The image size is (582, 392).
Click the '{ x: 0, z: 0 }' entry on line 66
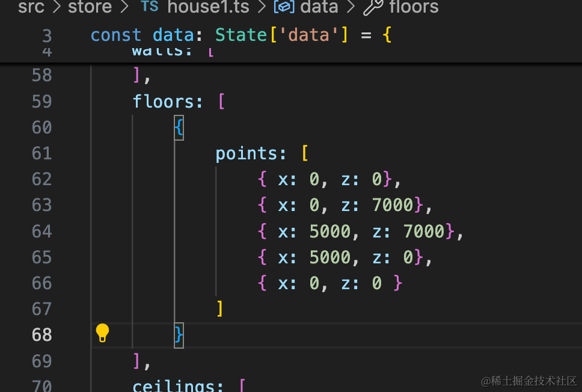330,283
